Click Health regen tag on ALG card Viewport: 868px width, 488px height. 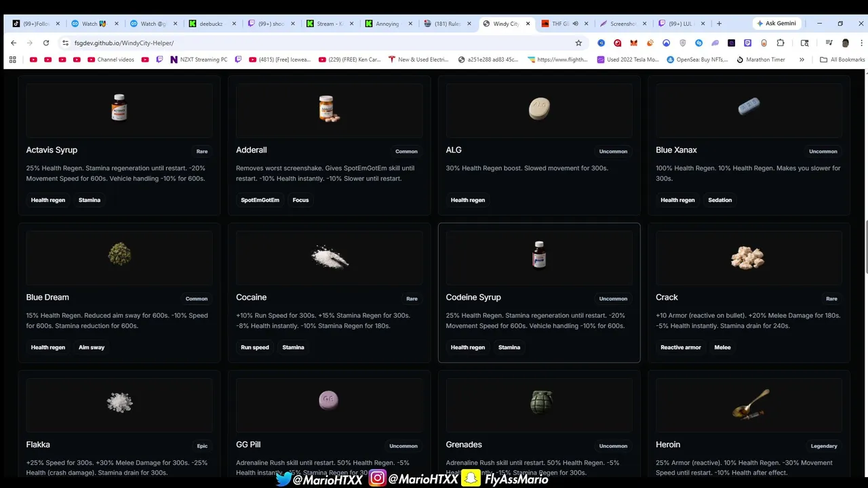pos(468,200)
